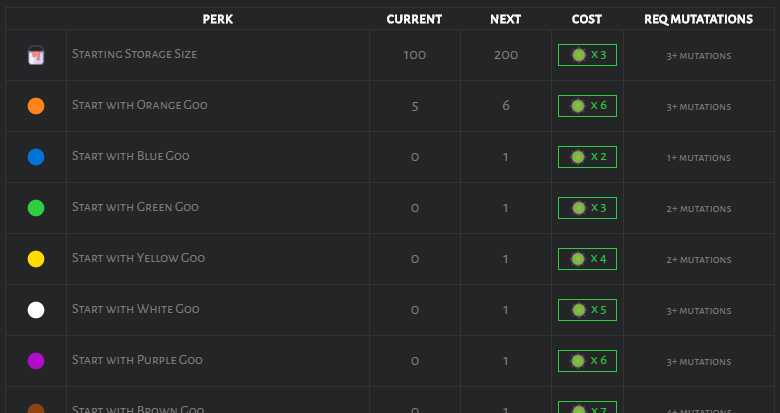Viewport: 780px width, 413px height.
Task: Click the Perk column header
Action: tap(218, 19)
